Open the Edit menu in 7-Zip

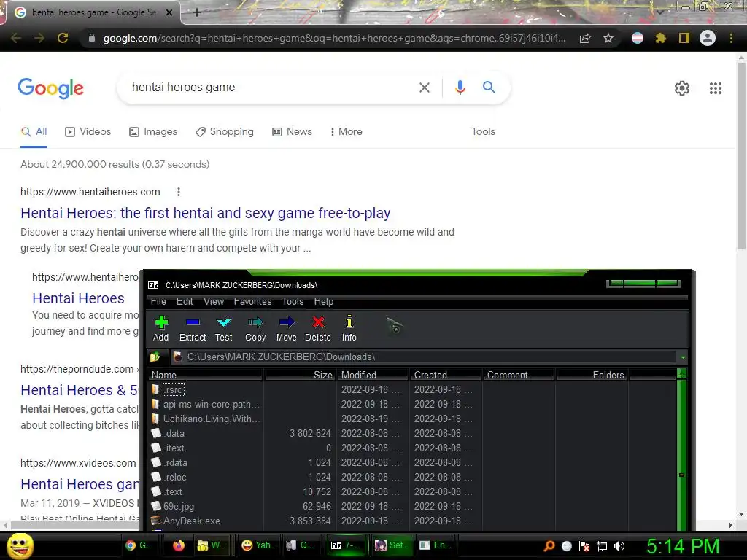pos(185,301)
